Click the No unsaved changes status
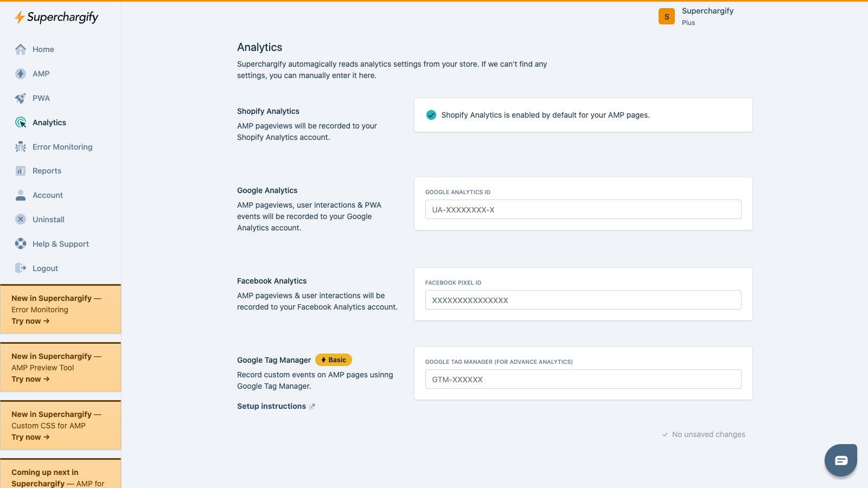 tap(704, 434)
